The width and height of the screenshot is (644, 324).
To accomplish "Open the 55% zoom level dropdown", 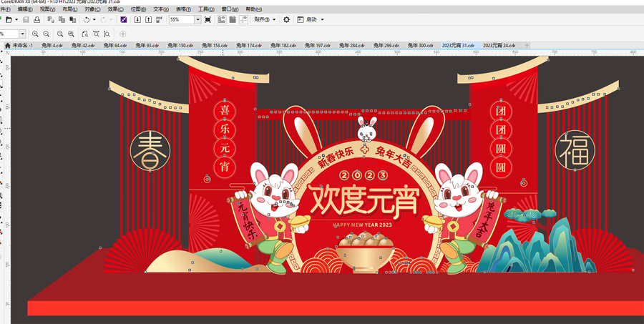I will coord(197,19).
